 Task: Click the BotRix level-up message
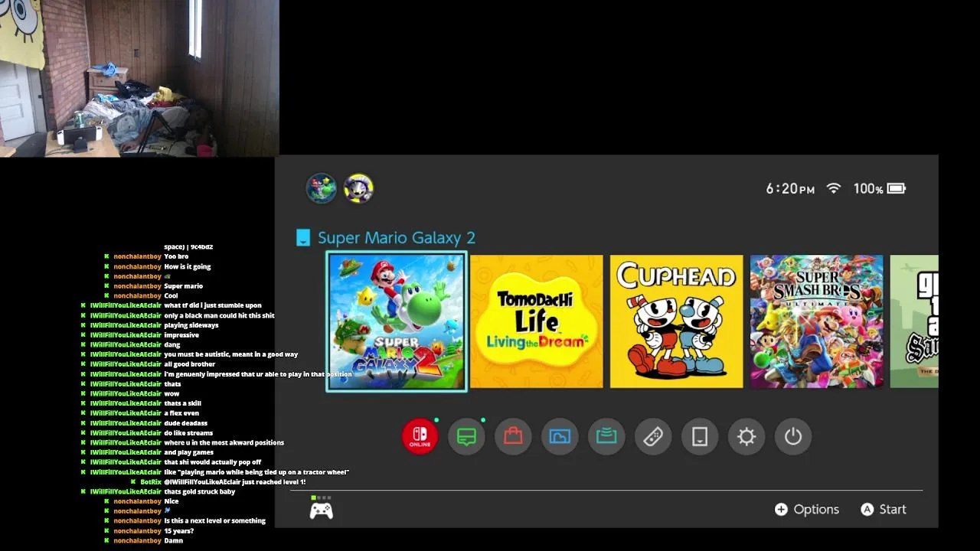(234, 482)
